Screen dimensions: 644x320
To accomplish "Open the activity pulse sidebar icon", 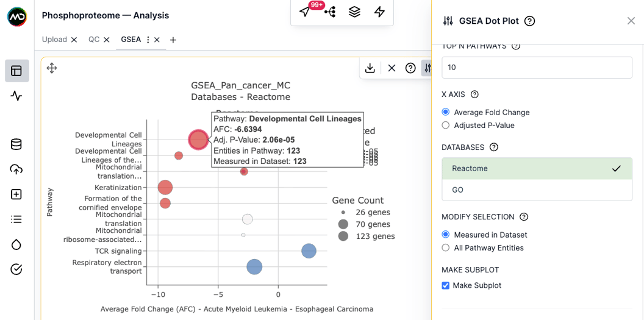I will pyautogui.click(x=16, y=96).
